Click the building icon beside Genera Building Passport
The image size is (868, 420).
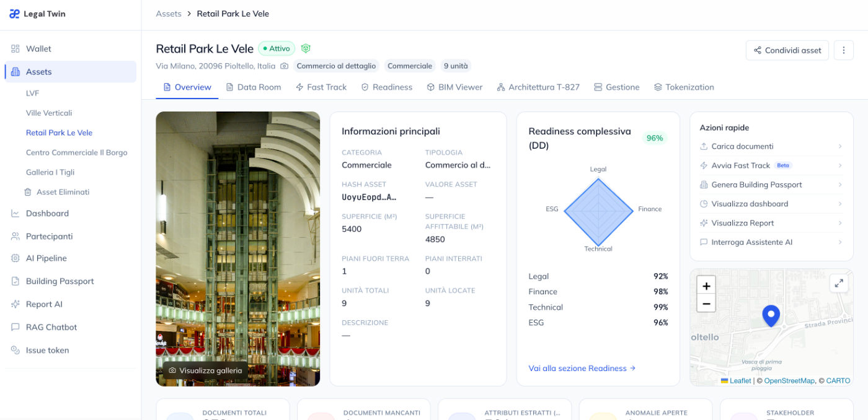[704, 185]
